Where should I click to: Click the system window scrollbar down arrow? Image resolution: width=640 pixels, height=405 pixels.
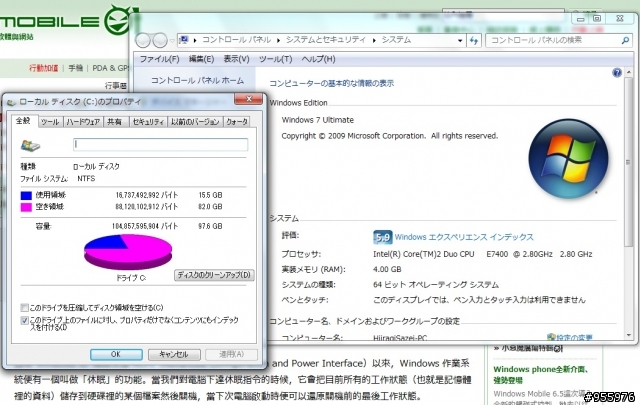click(x=629, y=335)
